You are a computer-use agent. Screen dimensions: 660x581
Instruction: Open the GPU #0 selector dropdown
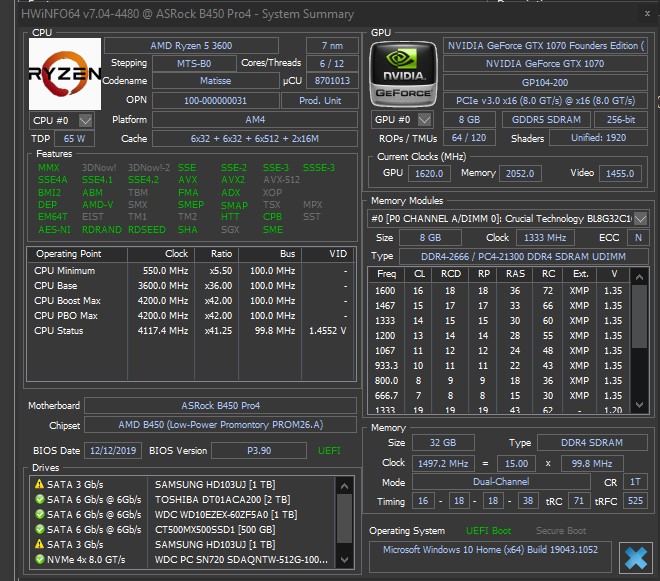pyautogui.click(x=425, y=120)
